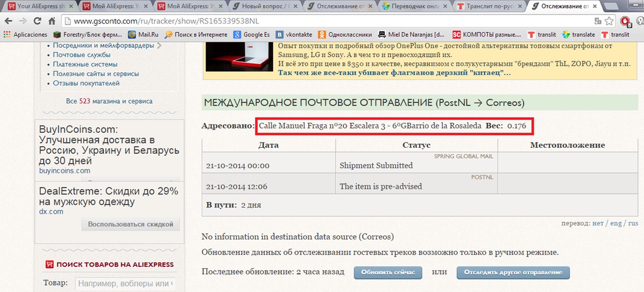Go back to the previous page
The height and width of the screenshot is (292, 644).
(x=8, y=21)
